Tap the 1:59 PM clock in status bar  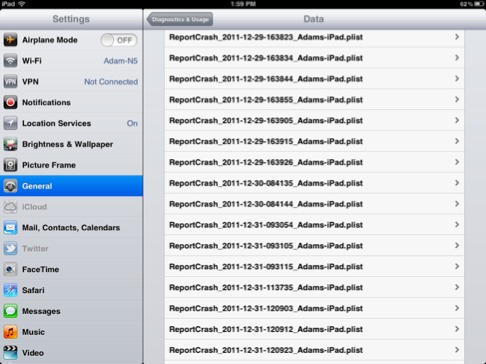(x=243, y=4)
